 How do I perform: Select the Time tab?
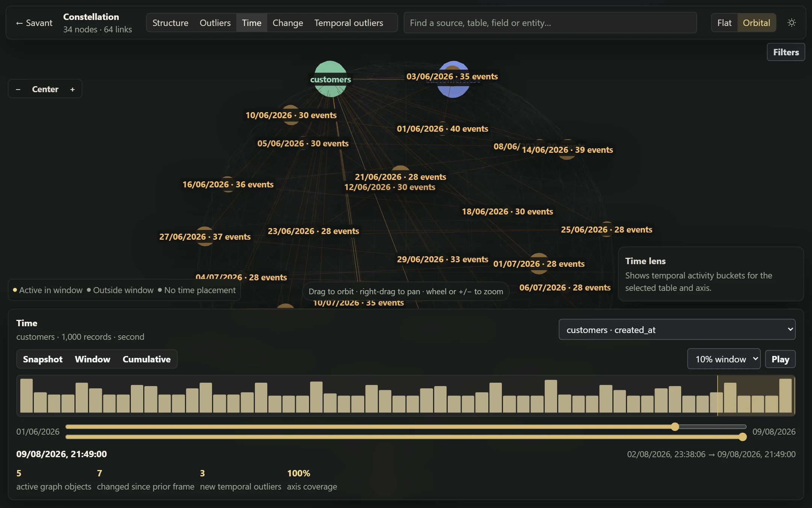pyautogui.click(x=251, y=23)
